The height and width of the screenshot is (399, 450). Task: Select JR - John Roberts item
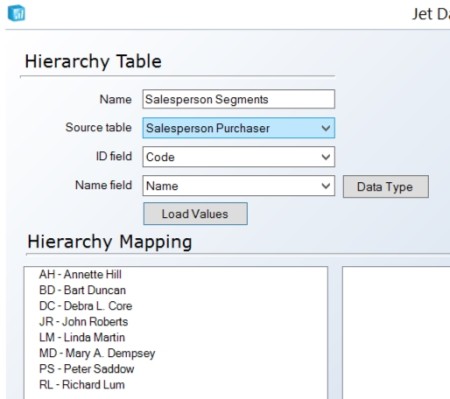point(84,321)
